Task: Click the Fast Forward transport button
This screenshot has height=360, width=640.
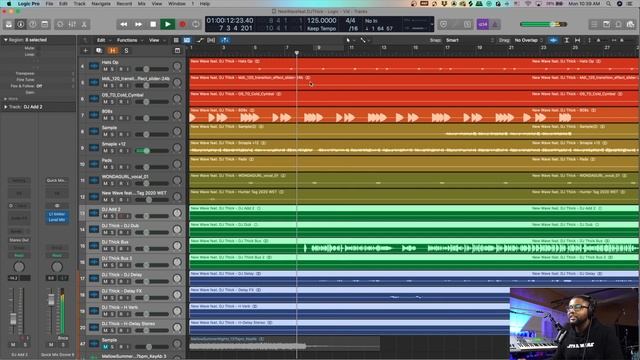Action: point(138,24)
